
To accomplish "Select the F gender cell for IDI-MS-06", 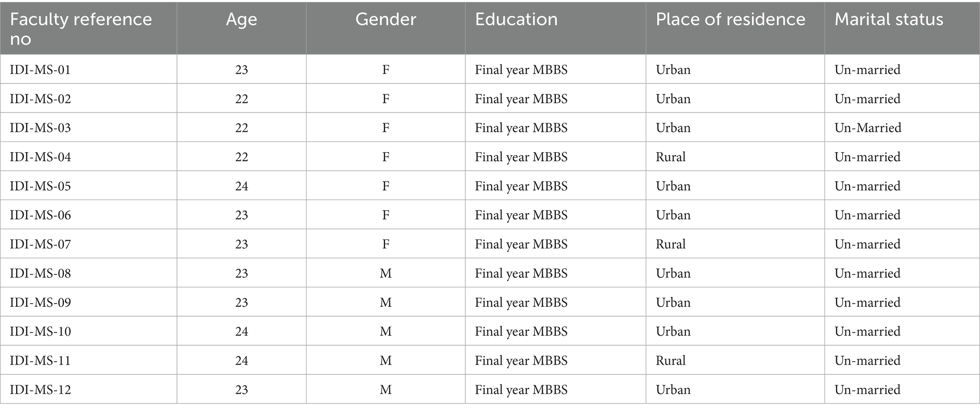I will pos(386,215).
